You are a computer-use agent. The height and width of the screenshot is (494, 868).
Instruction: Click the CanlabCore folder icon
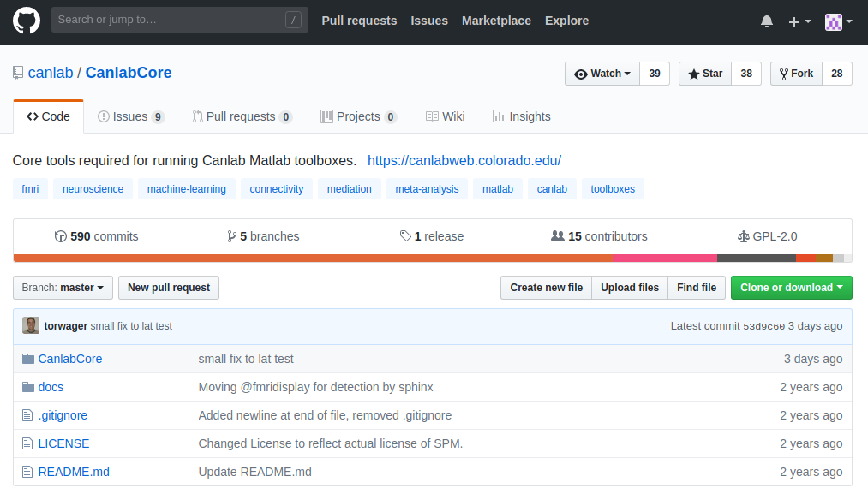click(x=28, y=359)
